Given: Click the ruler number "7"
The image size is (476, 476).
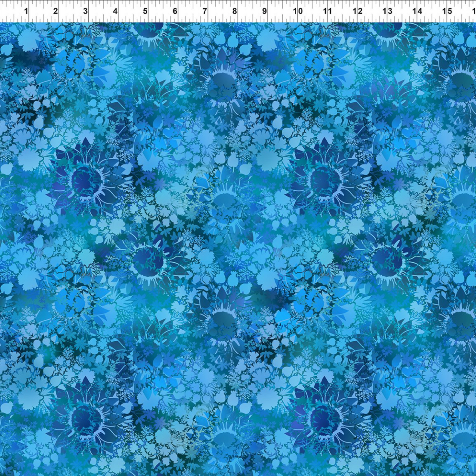Looking at the screenshot, I should point(205,11).
